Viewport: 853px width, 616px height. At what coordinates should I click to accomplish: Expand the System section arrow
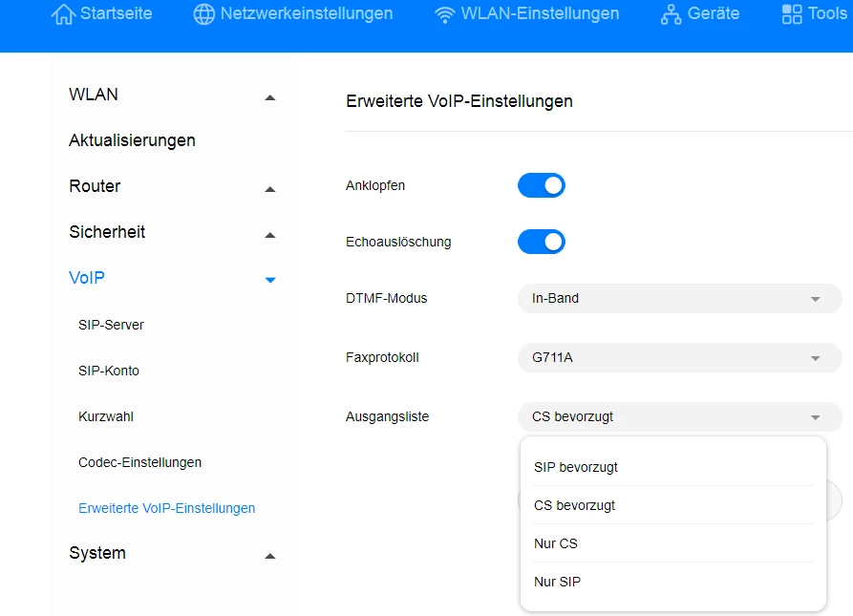click(270, 555)
